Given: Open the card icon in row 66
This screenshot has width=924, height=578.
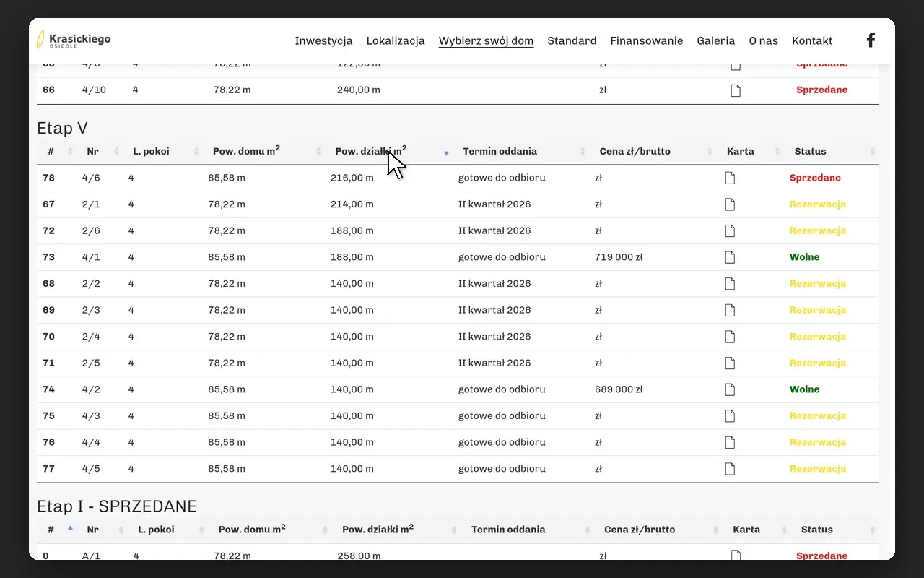Looking at the screenshot, I should click(x=736, y=90).
